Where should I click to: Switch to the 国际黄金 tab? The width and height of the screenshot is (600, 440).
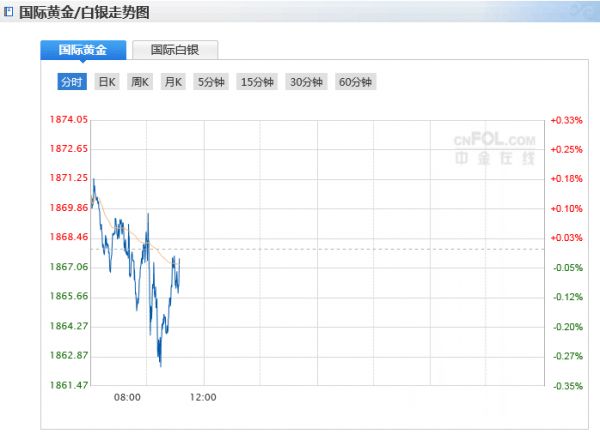83,50
